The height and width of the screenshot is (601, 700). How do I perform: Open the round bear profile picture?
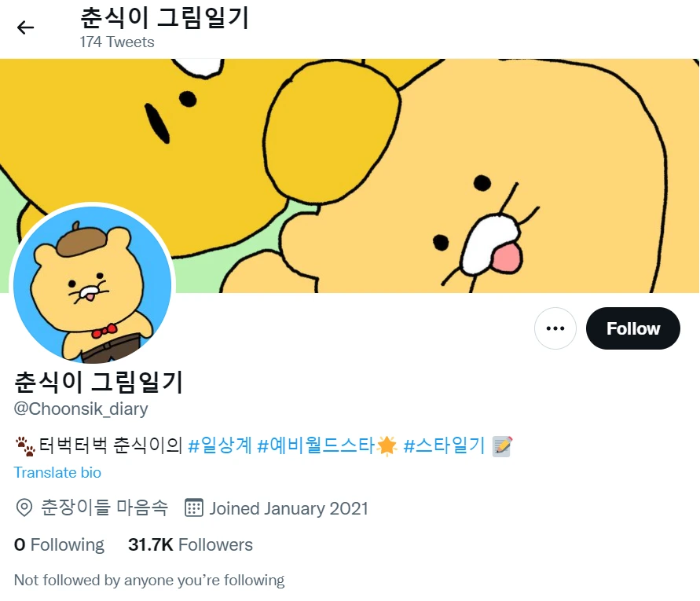(x=93, y=285)
